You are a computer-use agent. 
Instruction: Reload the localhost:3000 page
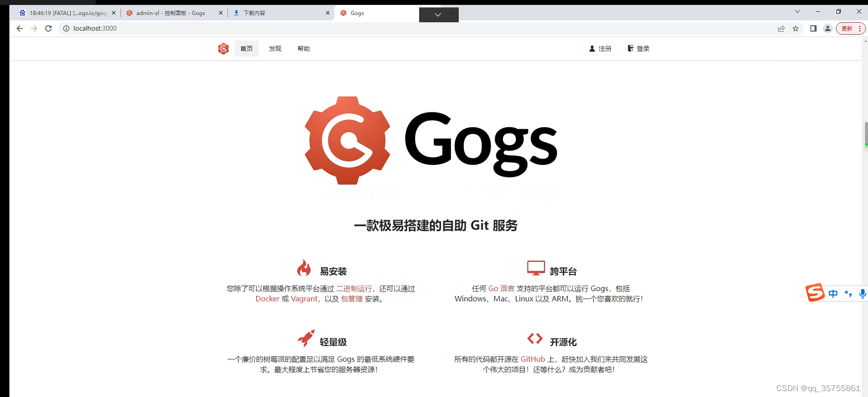[49, 28]
